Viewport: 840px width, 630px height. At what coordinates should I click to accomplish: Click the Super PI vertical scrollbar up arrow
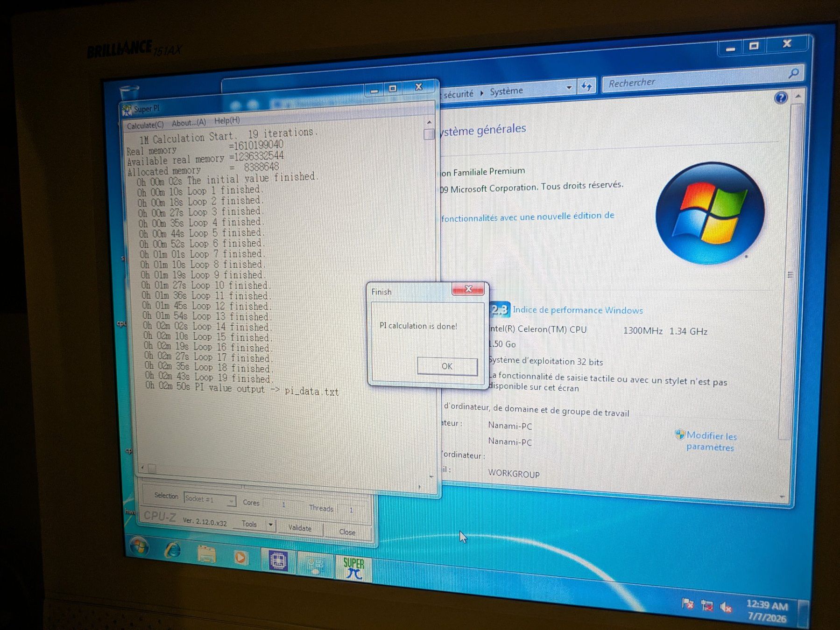click(429, 123)
